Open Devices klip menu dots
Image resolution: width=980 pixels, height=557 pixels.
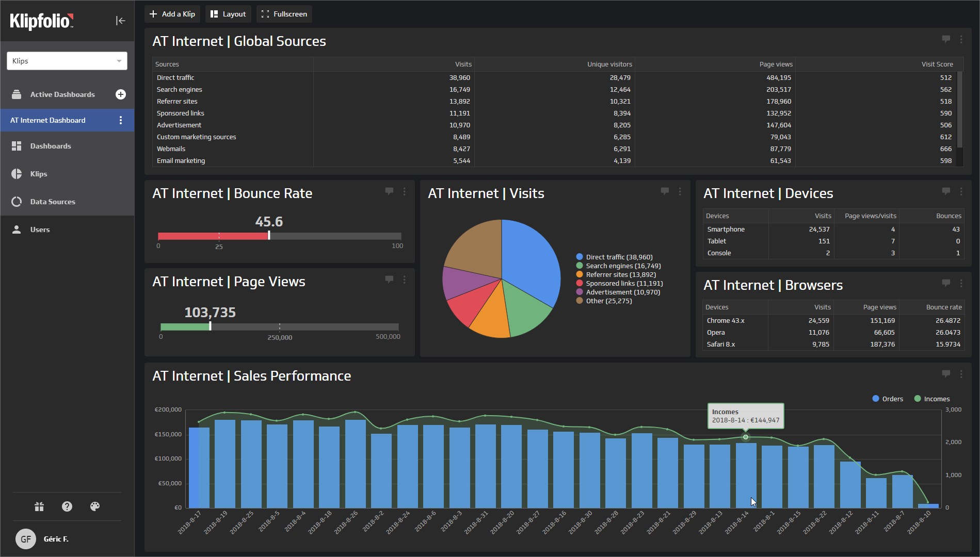tap(961, 191)
